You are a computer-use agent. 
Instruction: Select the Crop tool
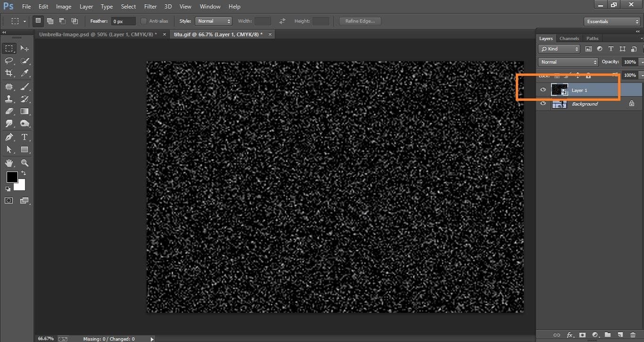click(x=9, y=73)
